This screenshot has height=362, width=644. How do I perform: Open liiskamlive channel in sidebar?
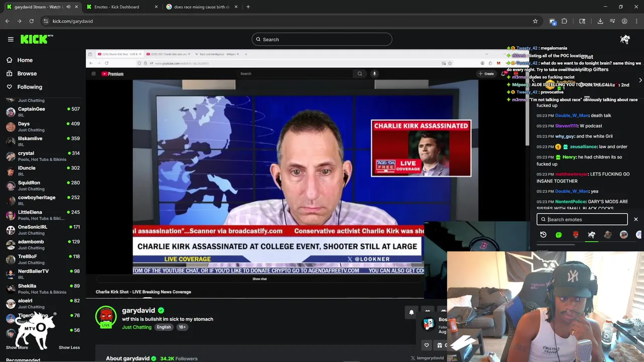(43, 141)
